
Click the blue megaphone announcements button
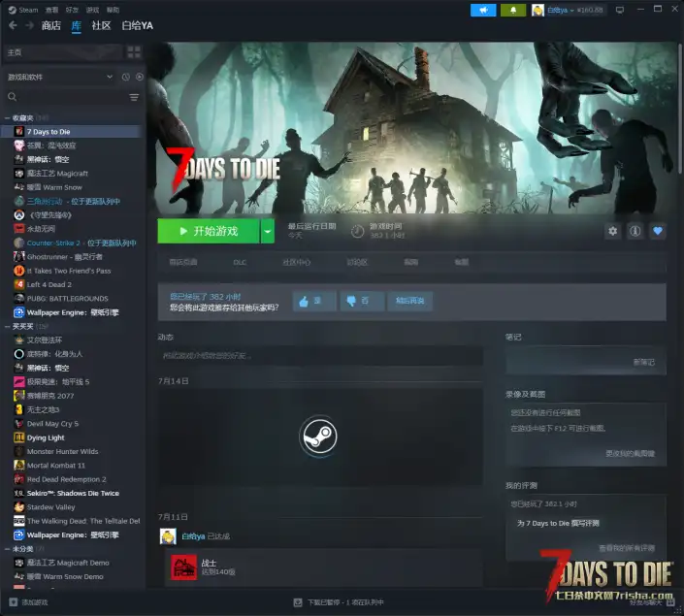coord(483,10)
